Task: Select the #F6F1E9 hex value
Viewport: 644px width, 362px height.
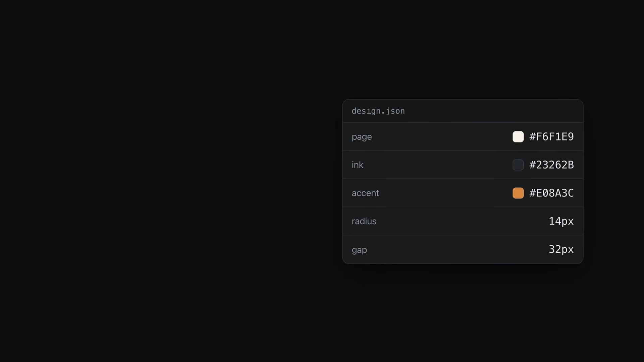Action: click(x=551, y=137)
